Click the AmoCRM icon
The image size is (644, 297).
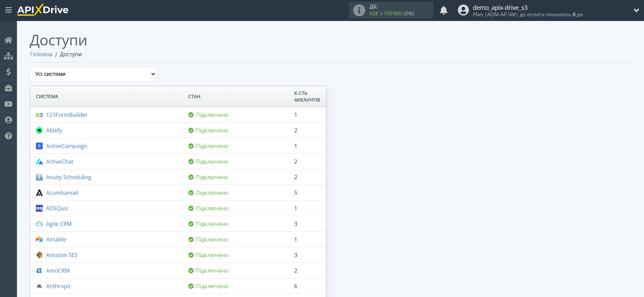click(39, 271)
